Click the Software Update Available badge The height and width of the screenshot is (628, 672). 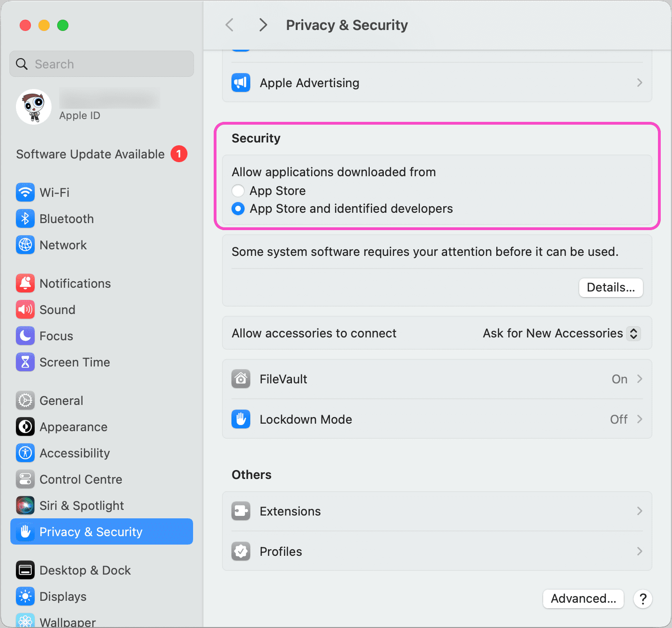tap(179, 154)
